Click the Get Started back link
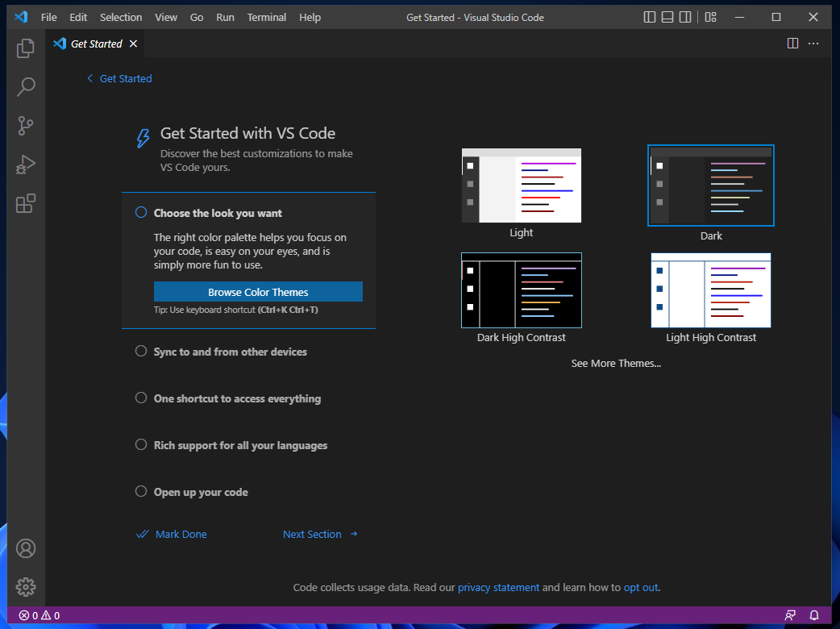Image resolution: width=840 pixels, height=629 pixels. click(x=126, y=79)
